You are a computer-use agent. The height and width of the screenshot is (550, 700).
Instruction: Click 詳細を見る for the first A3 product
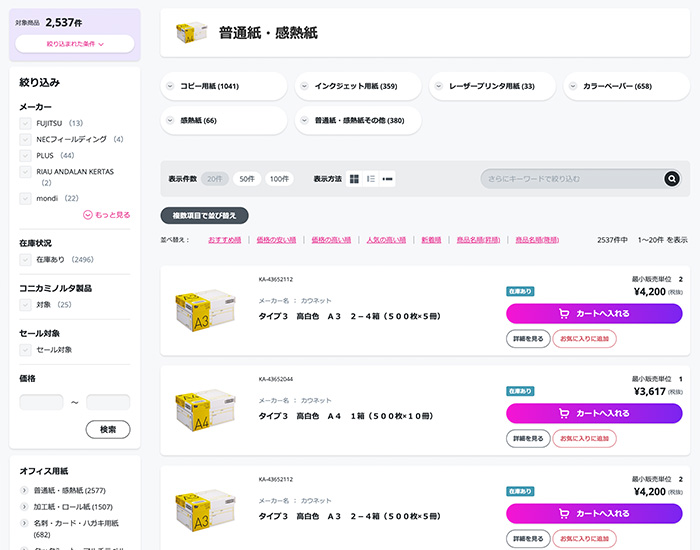[x=528, y=338]
